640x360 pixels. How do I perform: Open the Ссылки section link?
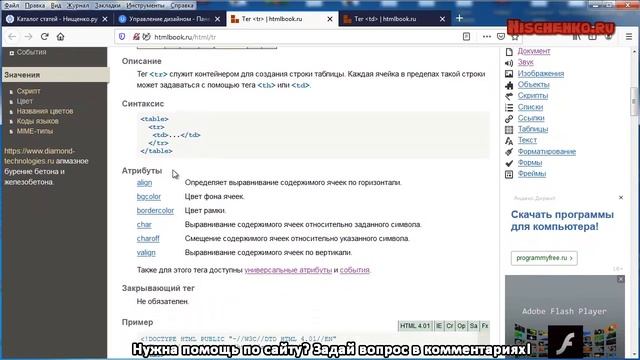point(531,118)
